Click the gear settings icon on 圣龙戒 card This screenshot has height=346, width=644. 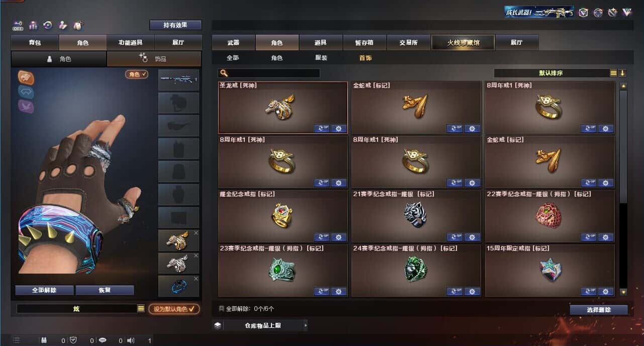[338, 129]
